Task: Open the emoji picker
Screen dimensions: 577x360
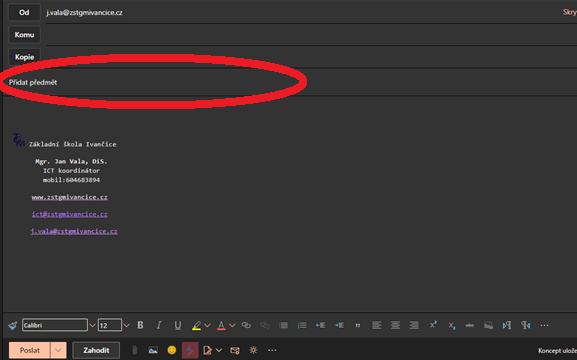Action: 172,350
